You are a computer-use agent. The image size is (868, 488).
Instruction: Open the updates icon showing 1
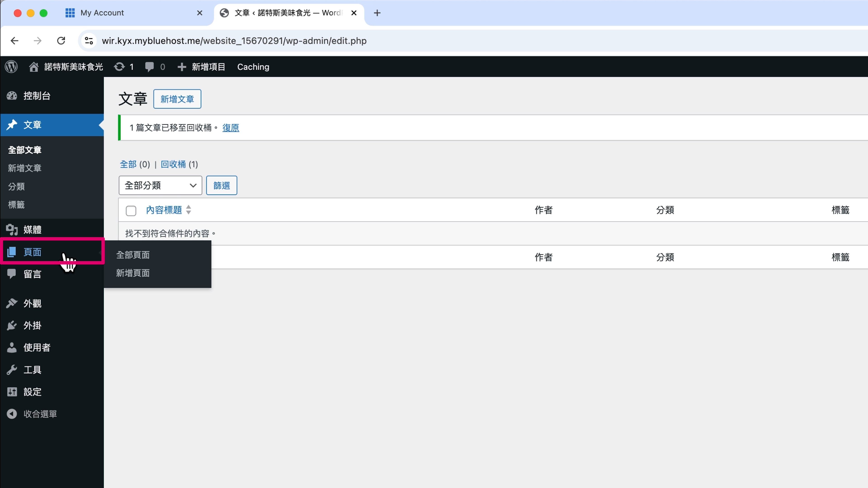119,67
